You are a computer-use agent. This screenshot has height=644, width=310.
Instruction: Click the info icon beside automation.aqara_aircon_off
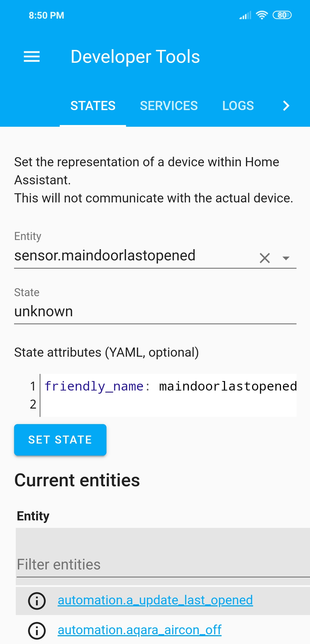(x=37, y=631)
